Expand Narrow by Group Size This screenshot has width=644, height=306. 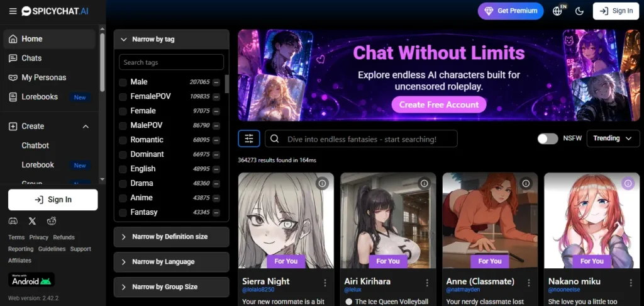(x=171, y=287)
